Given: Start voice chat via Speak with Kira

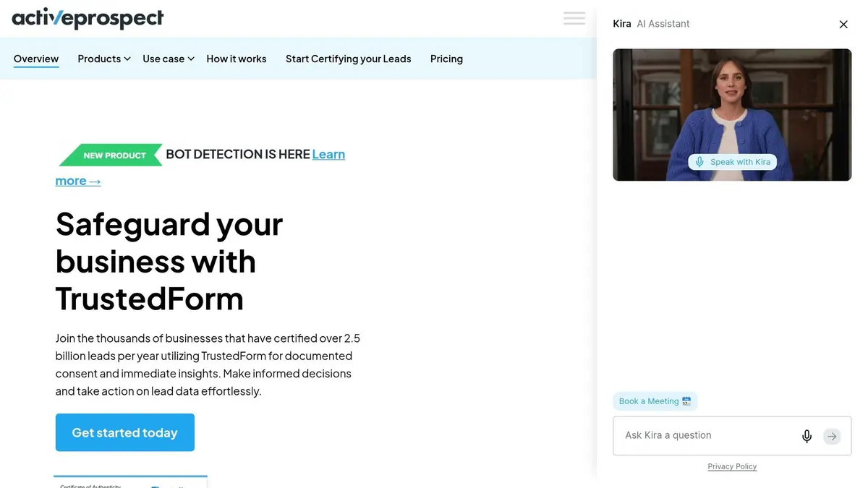Looking at the screenshot, I should tap(732, 162).
